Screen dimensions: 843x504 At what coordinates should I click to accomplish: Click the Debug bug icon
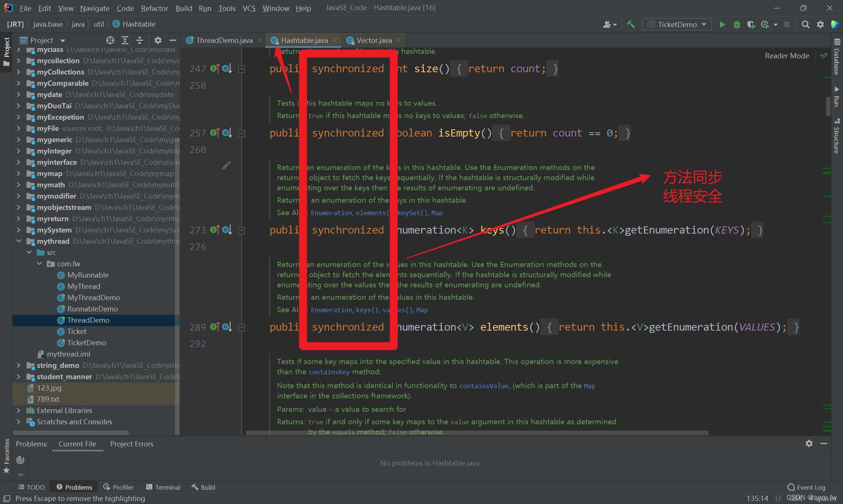tap(736, 24)
